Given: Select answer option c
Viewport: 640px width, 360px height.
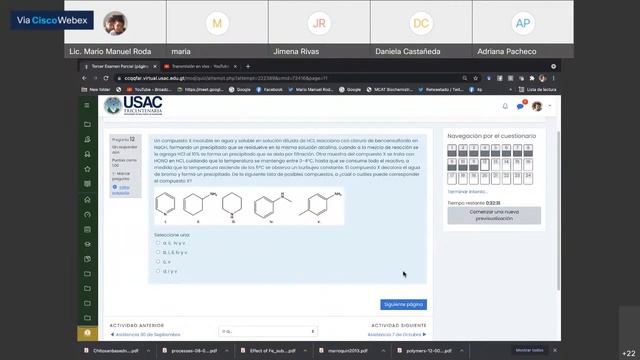Looking at the screenshot, I should (158, 262).
